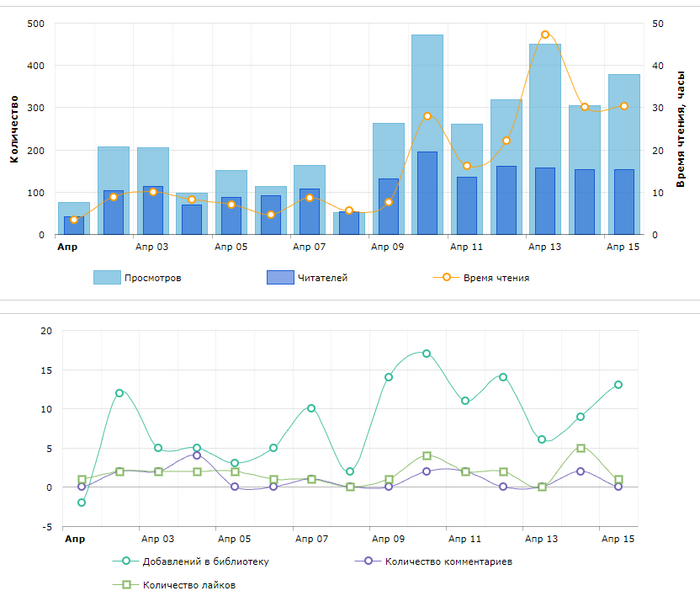The image size is (700, 596).
Task: Click the Апр 13 label on the top chart axis
Action: click(545, 247)
